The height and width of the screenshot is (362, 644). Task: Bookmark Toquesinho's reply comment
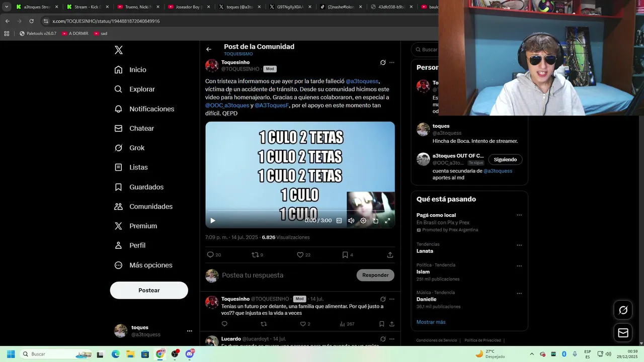[382, 324]
